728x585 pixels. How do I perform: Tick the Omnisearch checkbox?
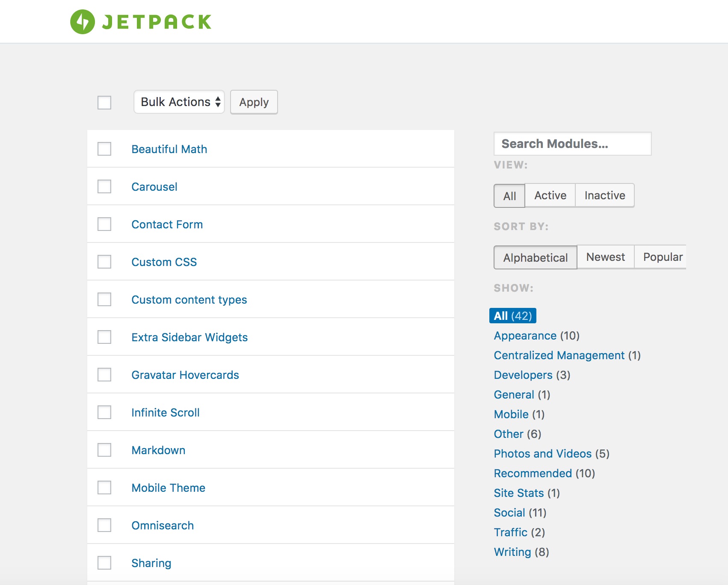(104, 525)
